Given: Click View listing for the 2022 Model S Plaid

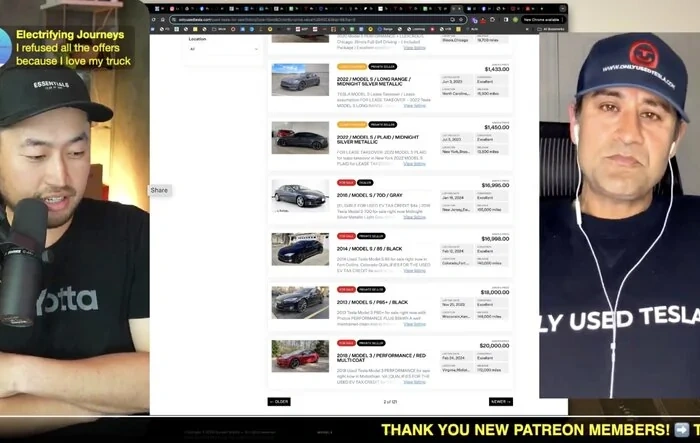Looking at the screenshot, I should (x=414, y=164).
